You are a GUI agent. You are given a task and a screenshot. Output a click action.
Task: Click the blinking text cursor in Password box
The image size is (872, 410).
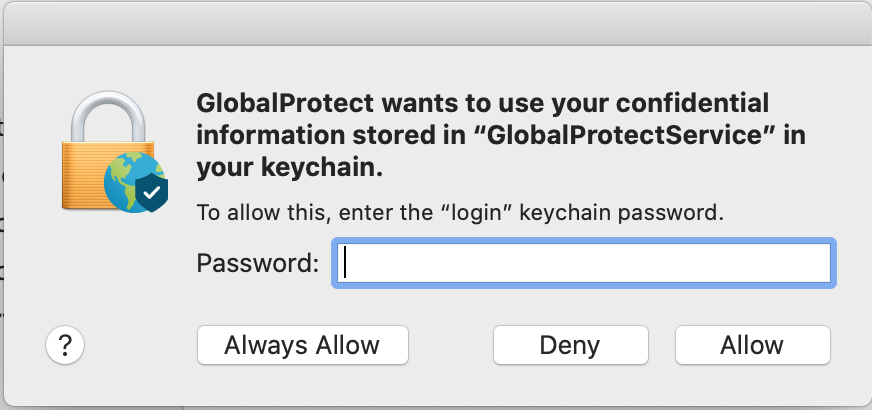click(x=345, y=263)
